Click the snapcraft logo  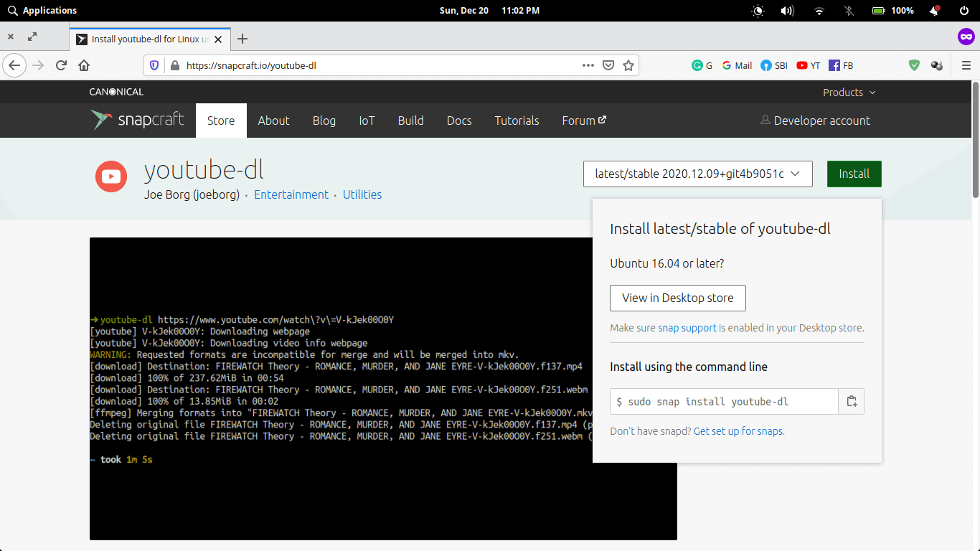click(138, 120)
